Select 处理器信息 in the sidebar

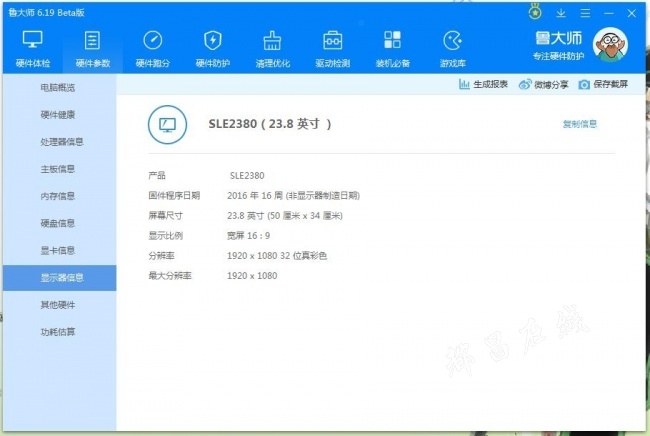[62, 142]
